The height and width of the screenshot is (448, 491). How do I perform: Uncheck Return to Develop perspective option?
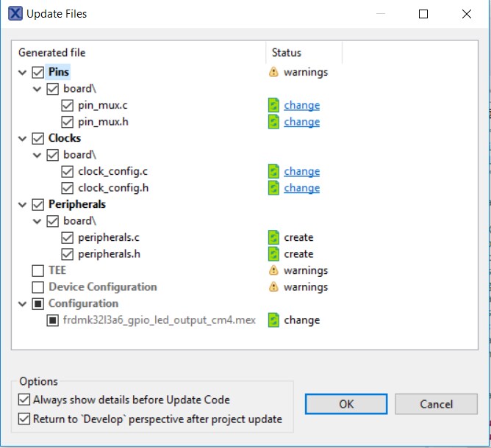point(25,419)
